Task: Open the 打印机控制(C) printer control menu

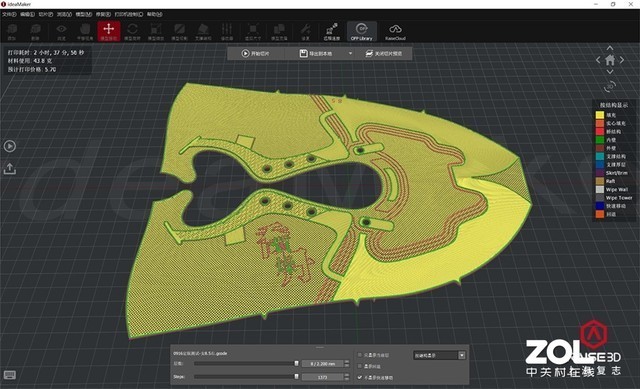Action: tap(129, 14)
